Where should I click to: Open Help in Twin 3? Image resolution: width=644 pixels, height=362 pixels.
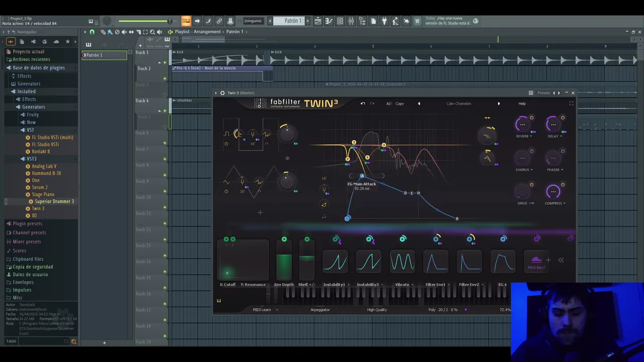pos(522,104)
